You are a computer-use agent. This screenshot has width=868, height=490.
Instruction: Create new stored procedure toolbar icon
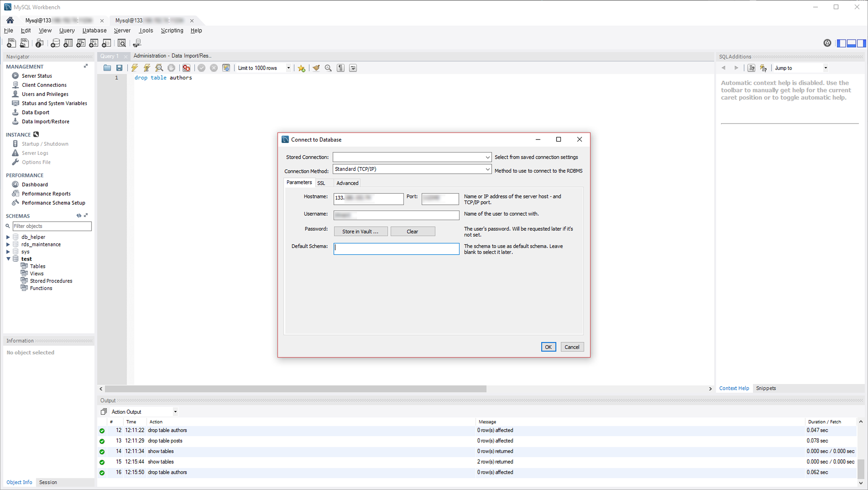[x=94, y=43]
